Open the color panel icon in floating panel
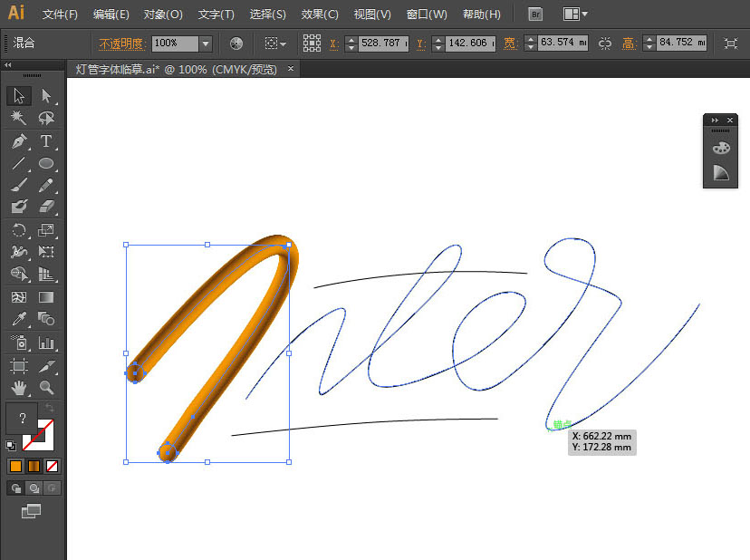The image size is (750, 560). point(720,147)
